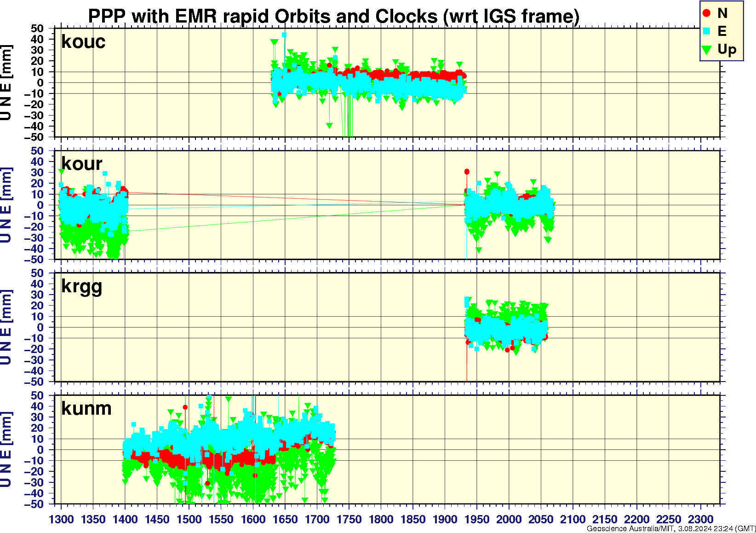This screenshot has width=756, height=533.
Task: Click the x-axis tick label 1350
Action: 93,520
